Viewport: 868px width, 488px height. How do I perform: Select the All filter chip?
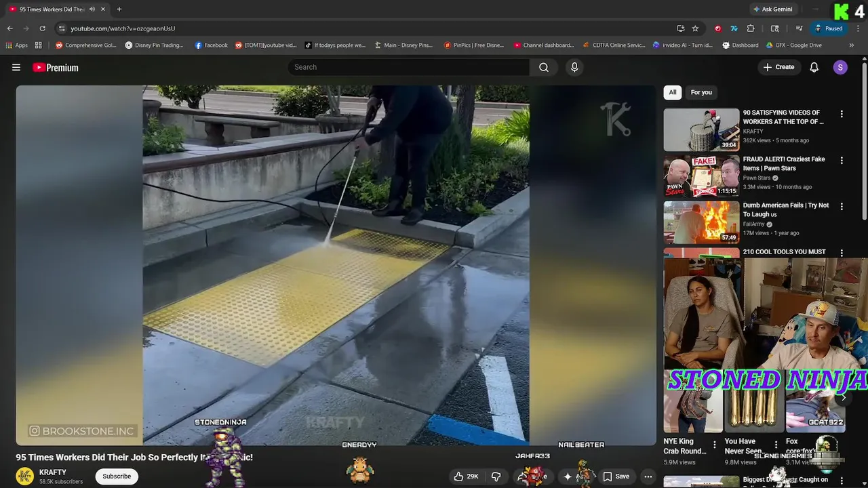click(x=673, y=92)
